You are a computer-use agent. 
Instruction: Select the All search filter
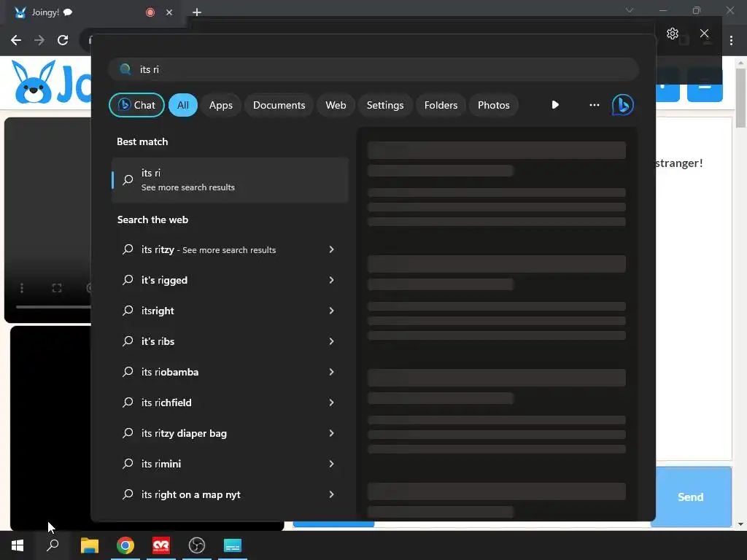(183, 105)
